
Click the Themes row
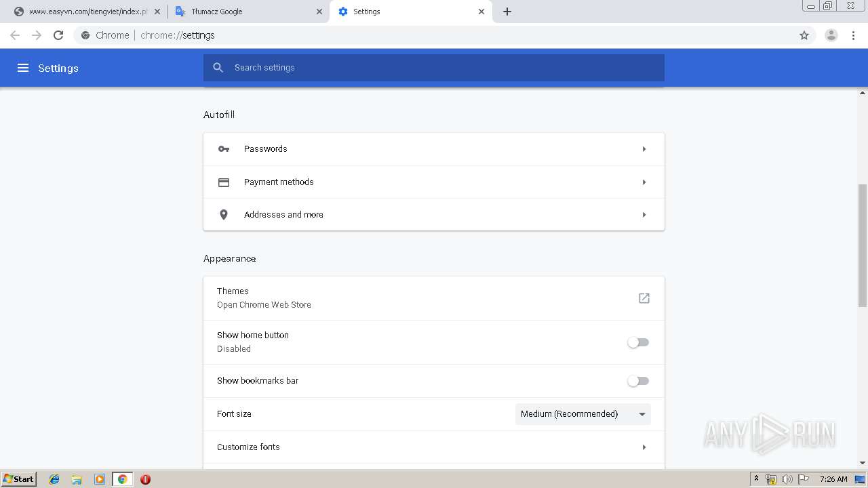(434, 298)
